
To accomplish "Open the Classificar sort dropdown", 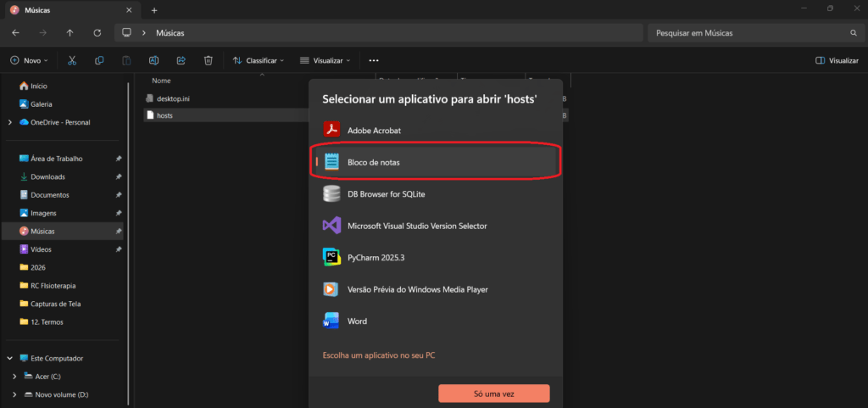I will pyautogui.click(x=258, y=60).
